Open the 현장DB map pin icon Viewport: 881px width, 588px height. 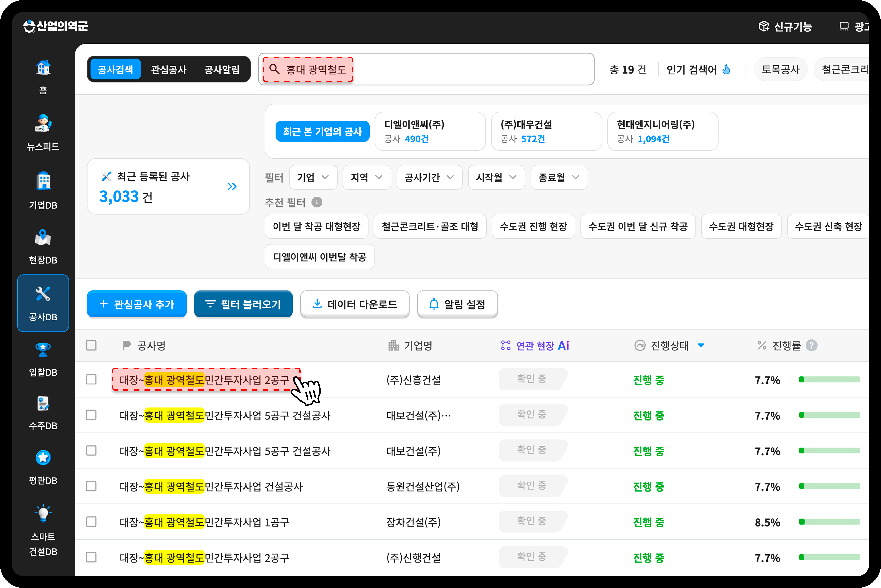tap(43, 238)
